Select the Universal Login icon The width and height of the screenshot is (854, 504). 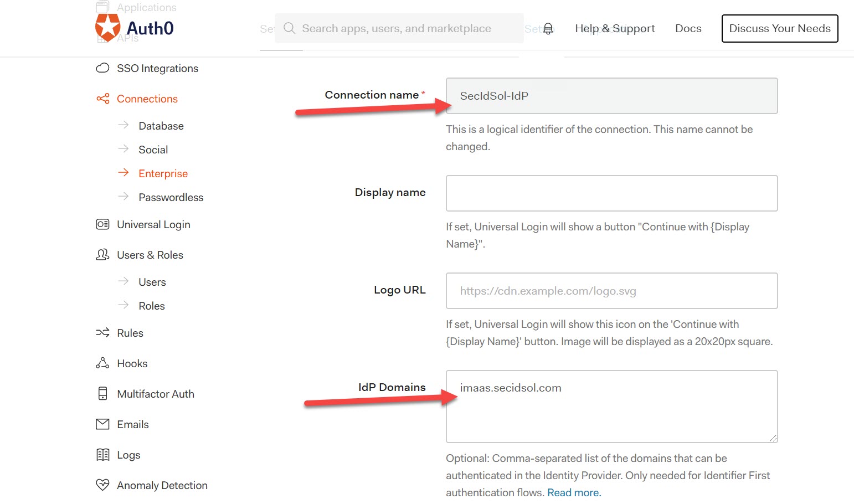(x=103, y=224)
